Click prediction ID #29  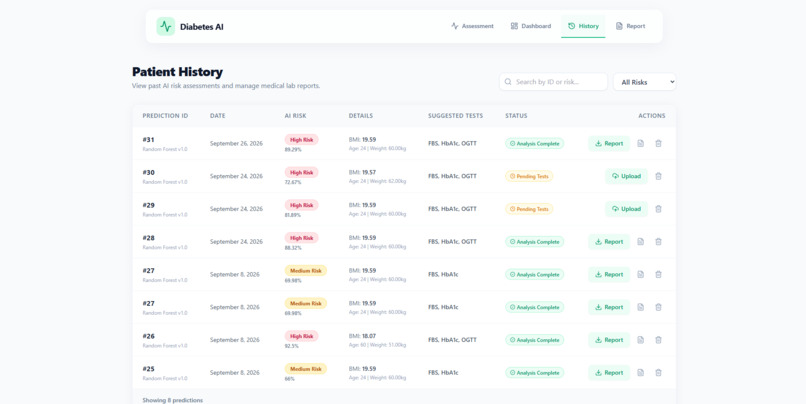[x=148, y=205]
